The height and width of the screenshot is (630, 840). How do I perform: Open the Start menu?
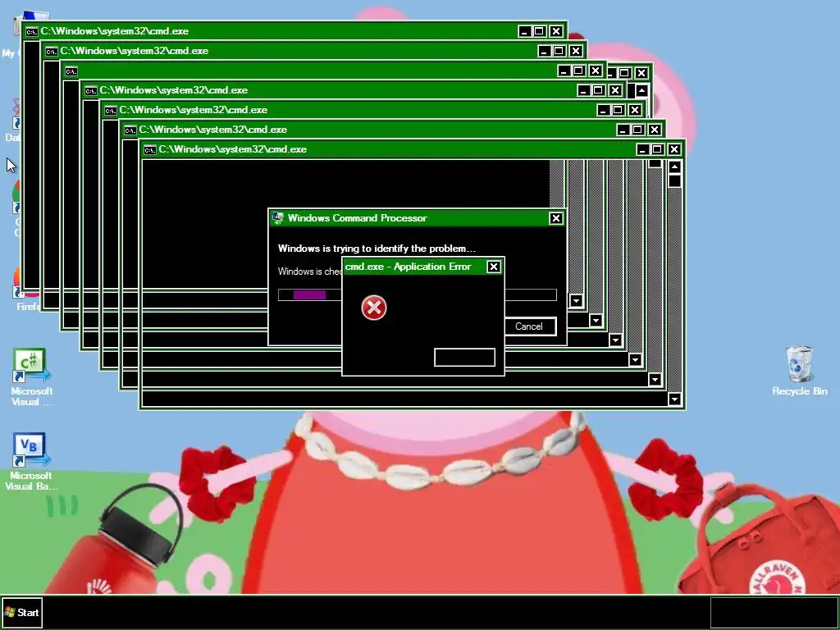click(x=22, y=612)
